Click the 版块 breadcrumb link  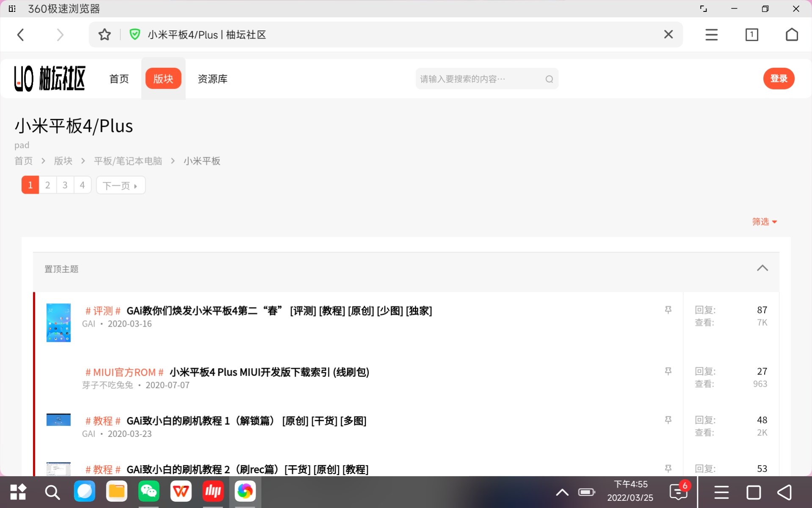pyautogui.click(x=63, y=161)
